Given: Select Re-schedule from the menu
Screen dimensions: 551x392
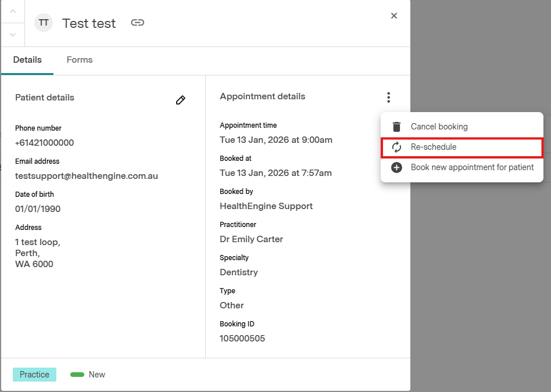Looking at the screenshot, I should coord(434,148).
